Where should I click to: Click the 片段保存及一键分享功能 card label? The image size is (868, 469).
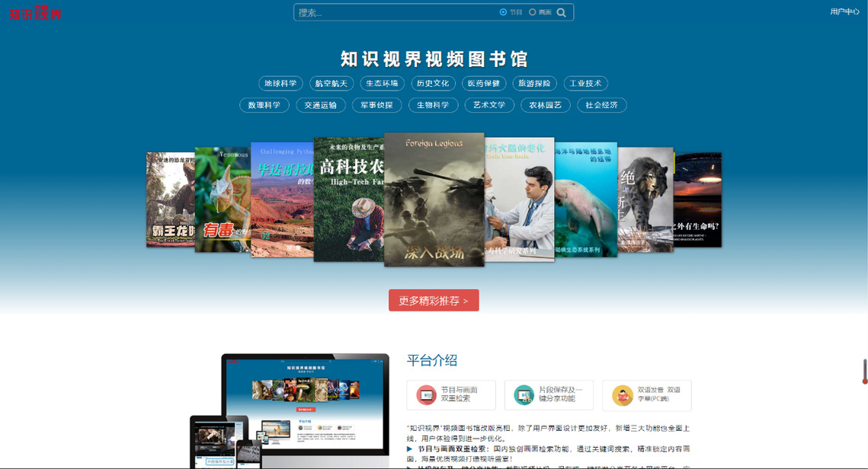(560, 394)
